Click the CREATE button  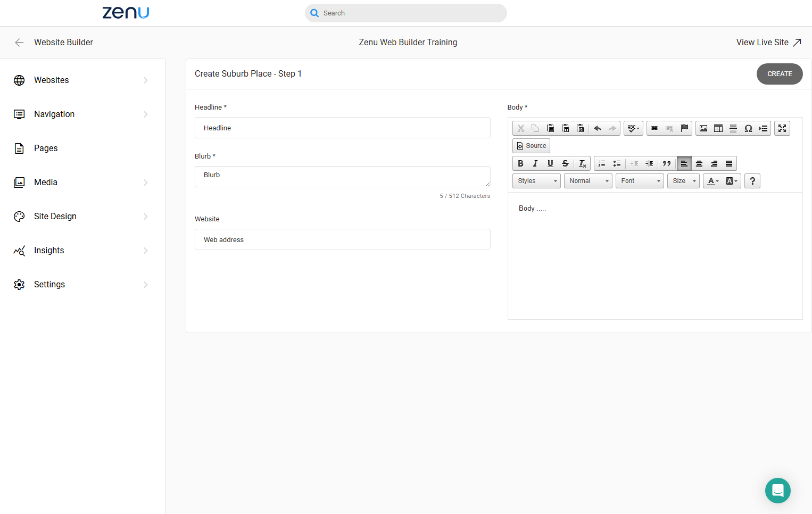click(x=780, y=74)
